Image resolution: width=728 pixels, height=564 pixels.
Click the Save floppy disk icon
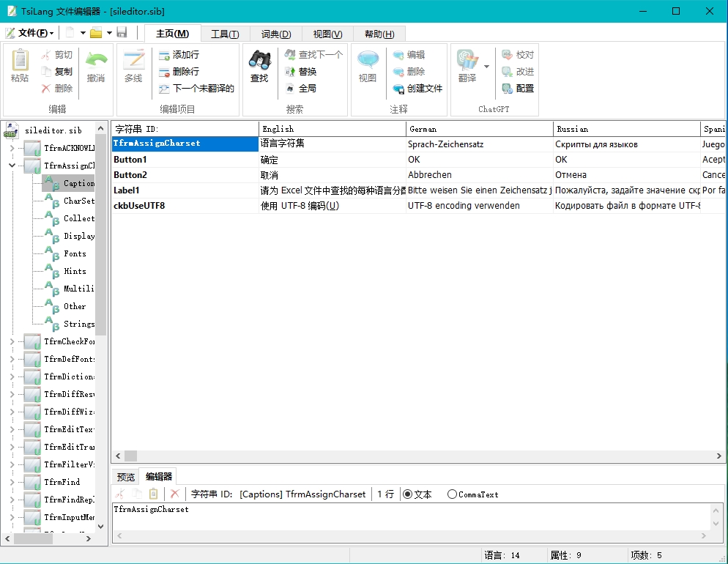122,32
